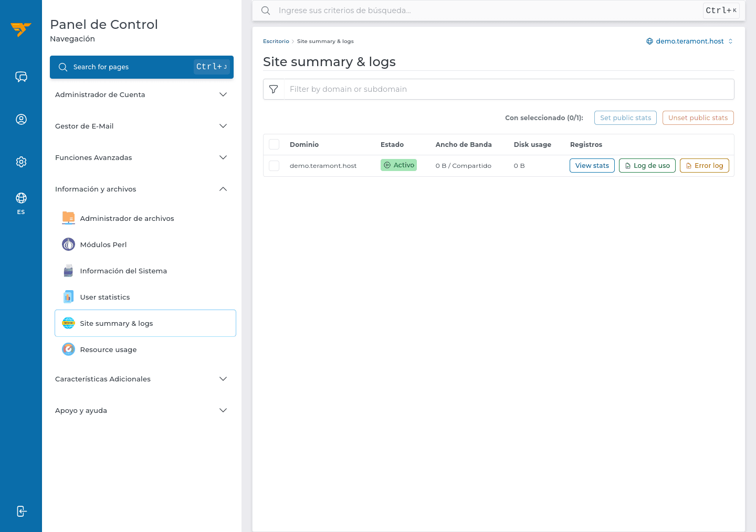Open the settings gear in blue sidebar

21,162
